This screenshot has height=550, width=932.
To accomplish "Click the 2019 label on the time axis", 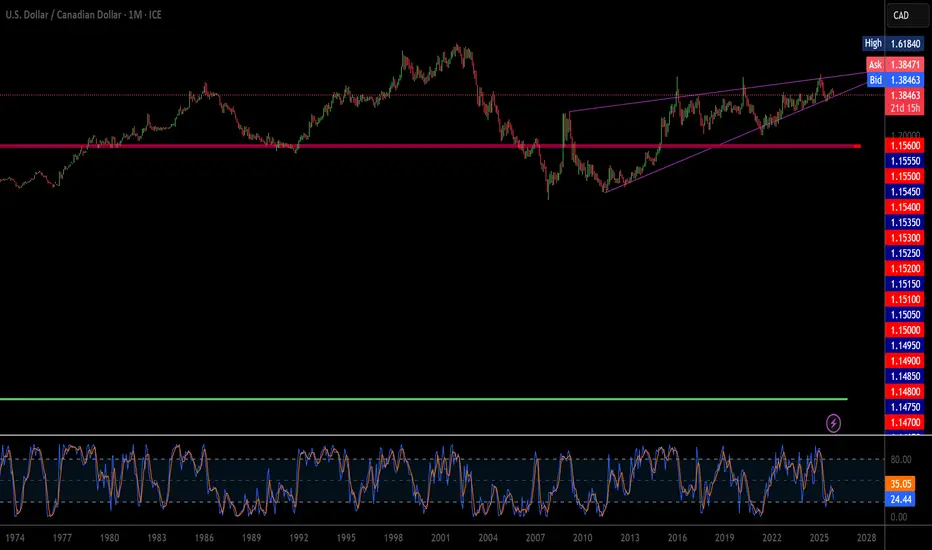I will (x=725, y=538).
